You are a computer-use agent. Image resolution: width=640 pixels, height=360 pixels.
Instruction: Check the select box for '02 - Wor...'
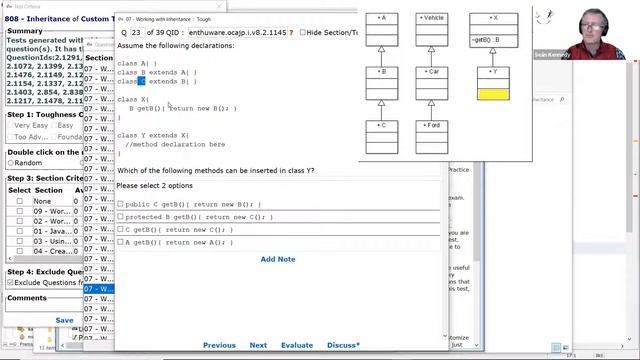(20, 221)
